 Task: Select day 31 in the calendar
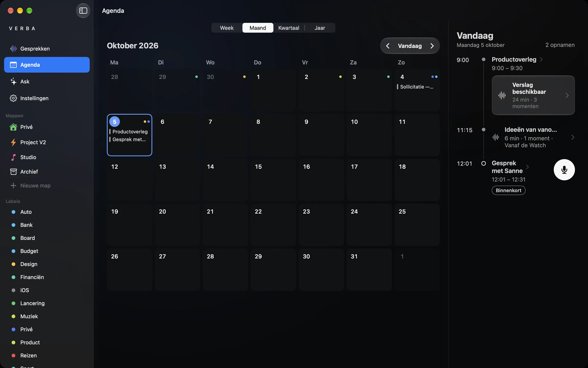coord(369,269)
